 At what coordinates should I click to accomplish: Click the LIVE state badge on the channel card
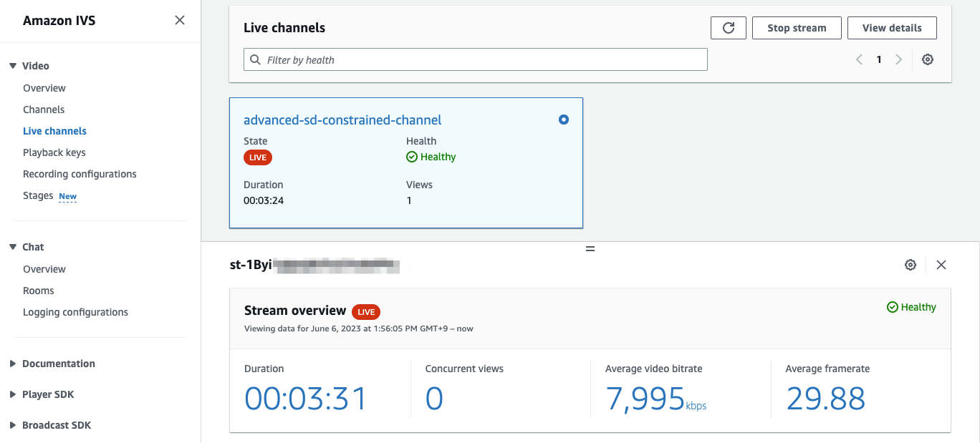[x=258, y=157]
